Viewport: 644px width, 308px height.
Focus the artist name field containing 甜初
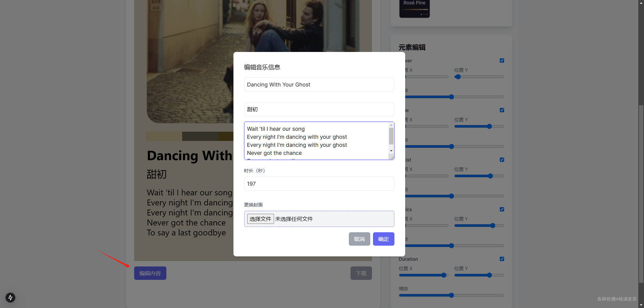[319, 109]
